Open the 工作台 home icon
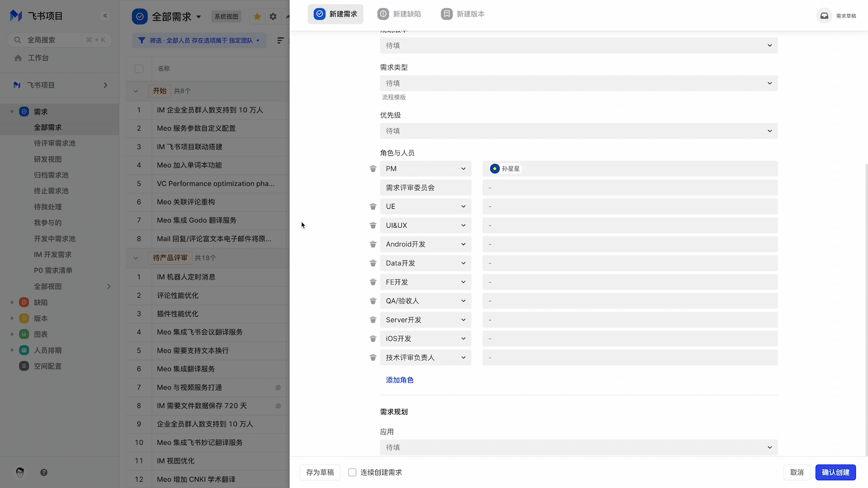This screenshot has height=488, width=868. click(18, 58)
